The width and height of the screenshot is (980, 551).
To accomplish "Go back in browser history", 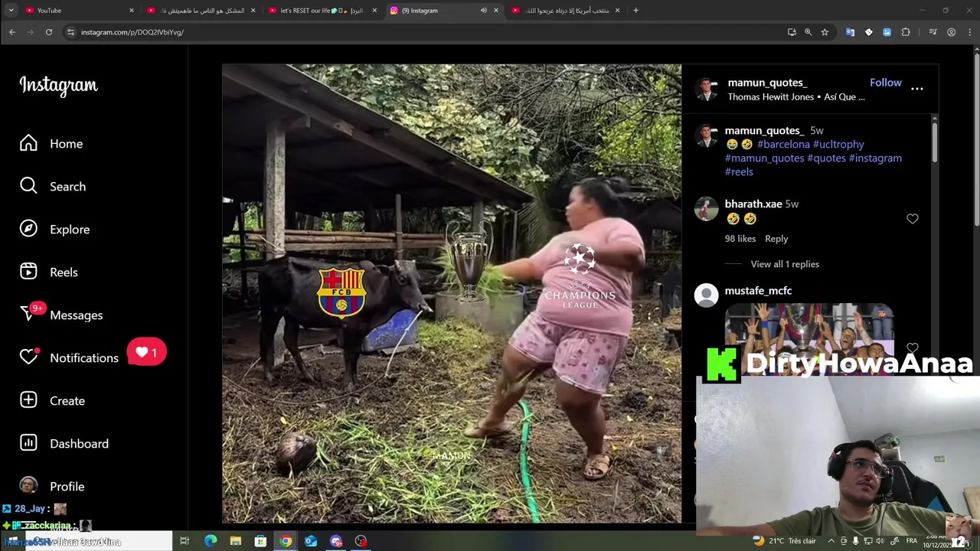I will click(x=12, y=32).
